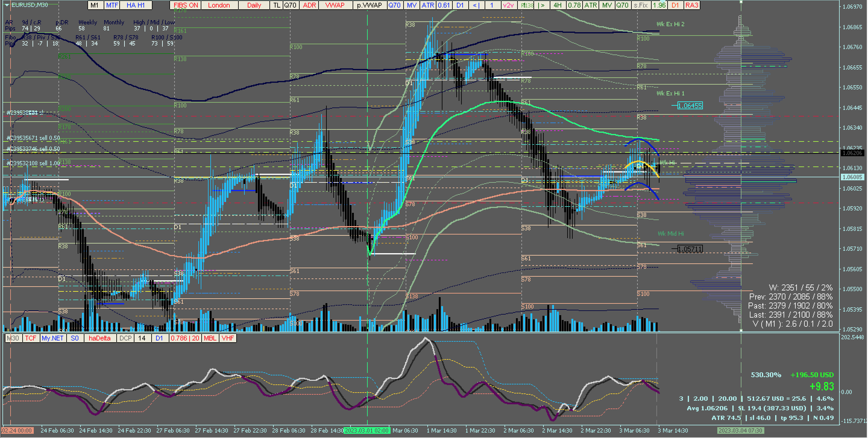Click the TL trendline toolbar button

tap(276, 5)
